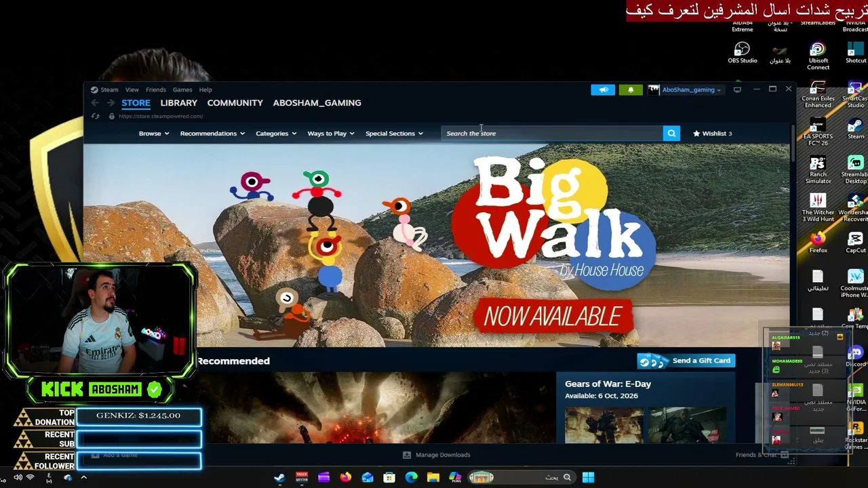The width and height of the screenshot is (868, 488).
Task: Open the Friends menu in Steam
Action: click(155, 89)
